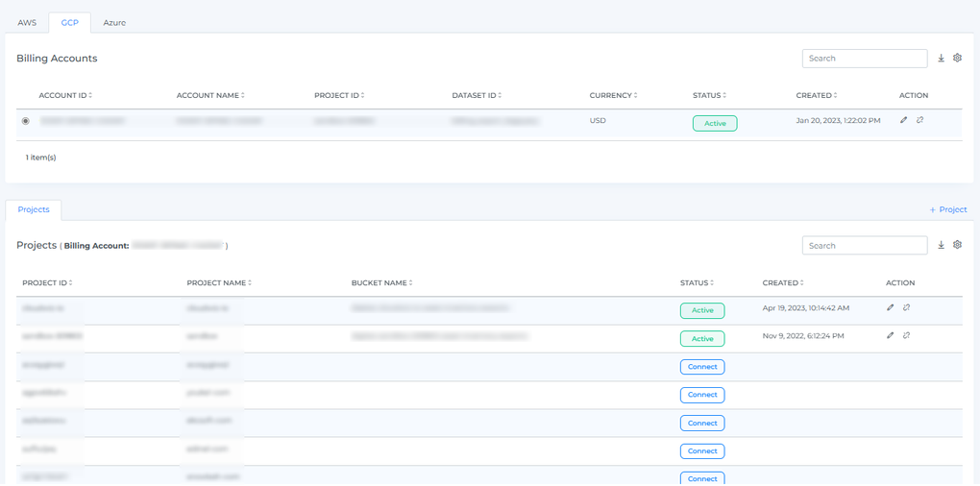980x486 pixels.
Task: Click the link icon for the Nov 9, 2022 project
Action: click(907, 336)
